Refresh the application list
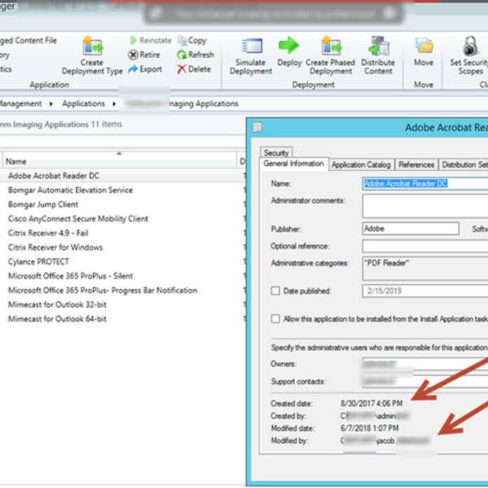This screenshot has width=488, height=488. click(196, 55)
